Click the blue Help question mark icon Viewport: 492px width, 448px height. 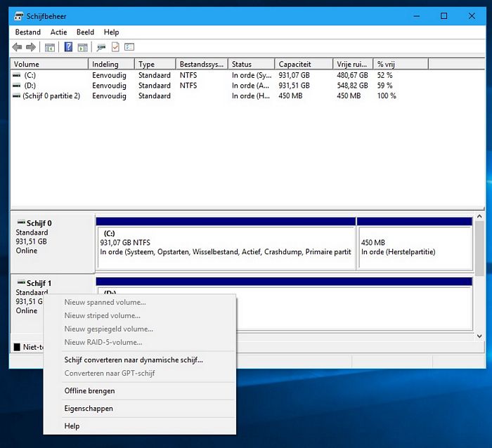69,47
